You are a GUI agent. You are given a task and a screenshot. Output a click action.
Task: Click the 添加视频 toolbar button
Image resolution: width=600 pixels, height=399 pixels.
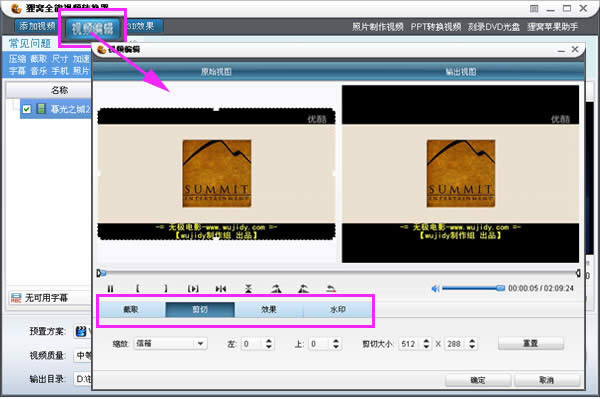pyautogui.click(x=38, y=26)
